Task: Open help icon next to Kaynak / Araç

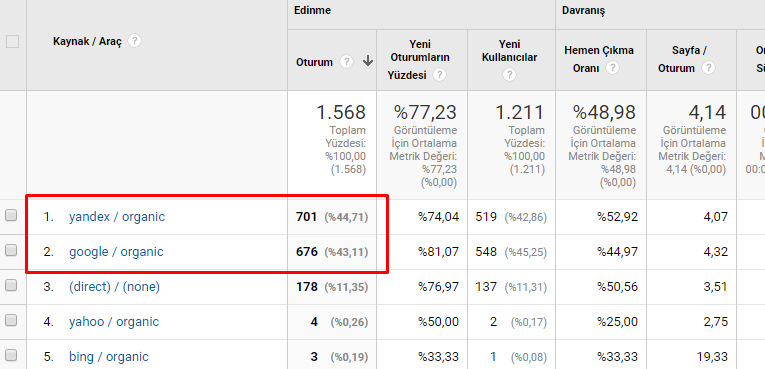Action: (x=134, y=41)
